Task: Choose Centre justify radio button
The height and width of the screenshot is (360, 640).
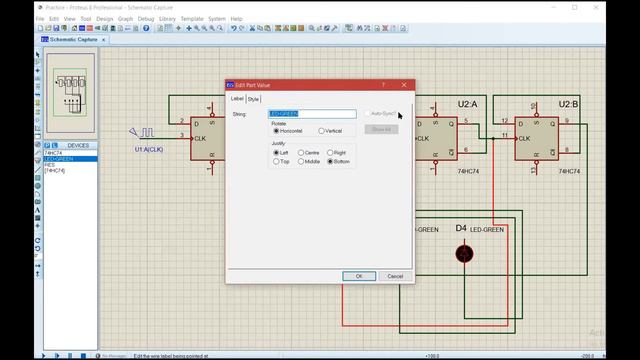Action: pos(301,153)
